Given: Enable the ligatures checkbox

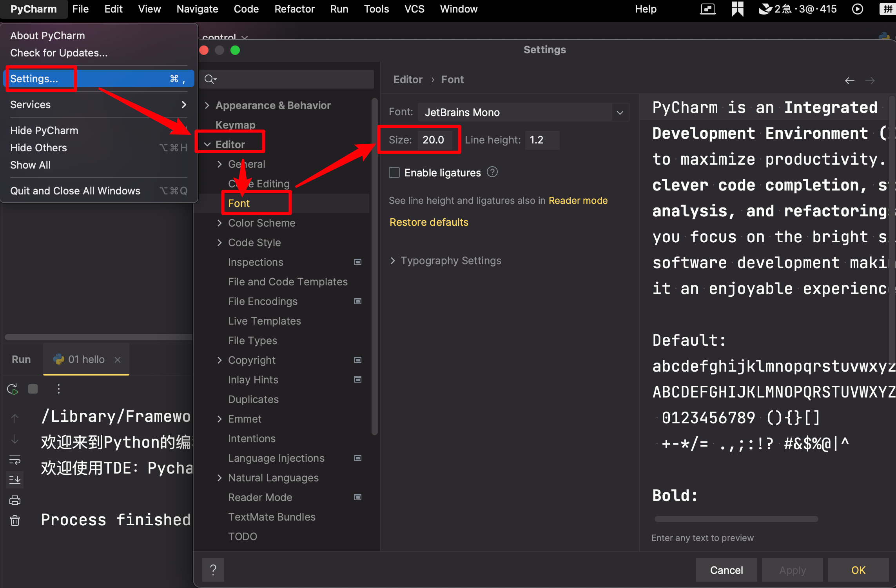Looking at the screenshot, I should pyautogui.click(x=394, y=172).
